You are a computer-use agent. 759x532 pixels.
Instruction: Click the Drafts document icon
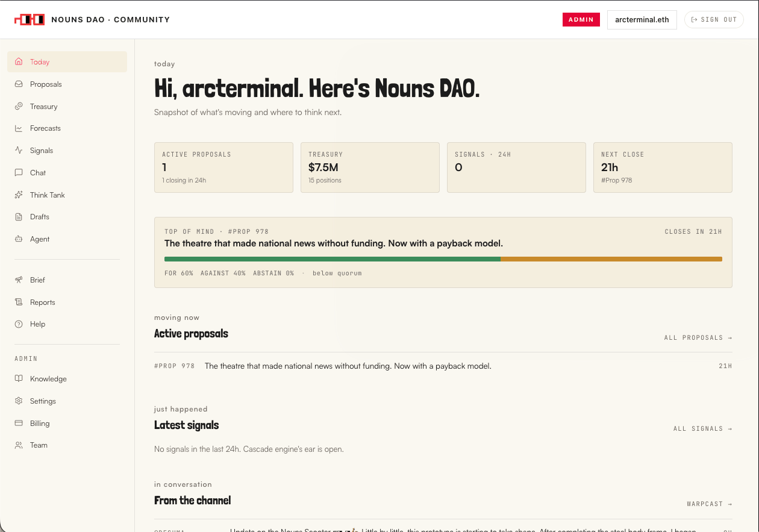(19, 217)
